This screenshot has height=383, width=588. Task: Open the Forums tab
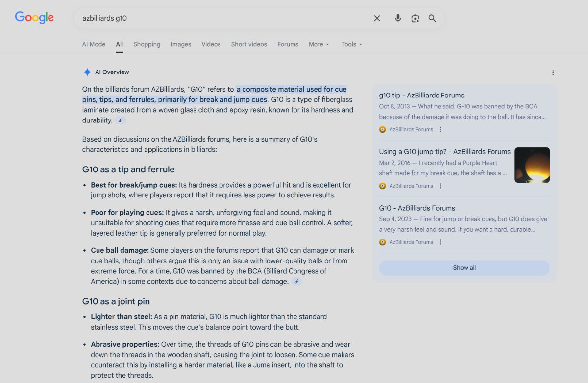click(x=288, y=44)
